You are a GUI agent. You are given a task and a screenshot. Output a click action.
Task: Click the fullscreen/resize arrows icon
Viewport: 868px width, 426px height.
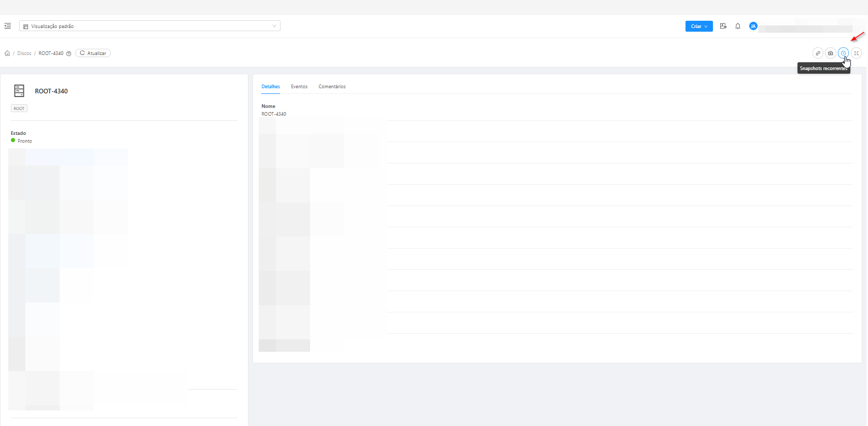(x=857, y=53)
